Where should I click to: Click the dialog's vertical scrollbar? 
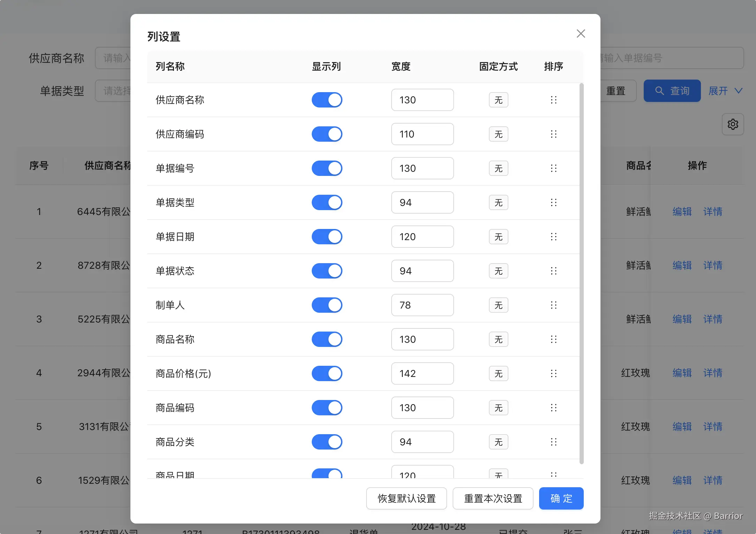pos(581,274)
